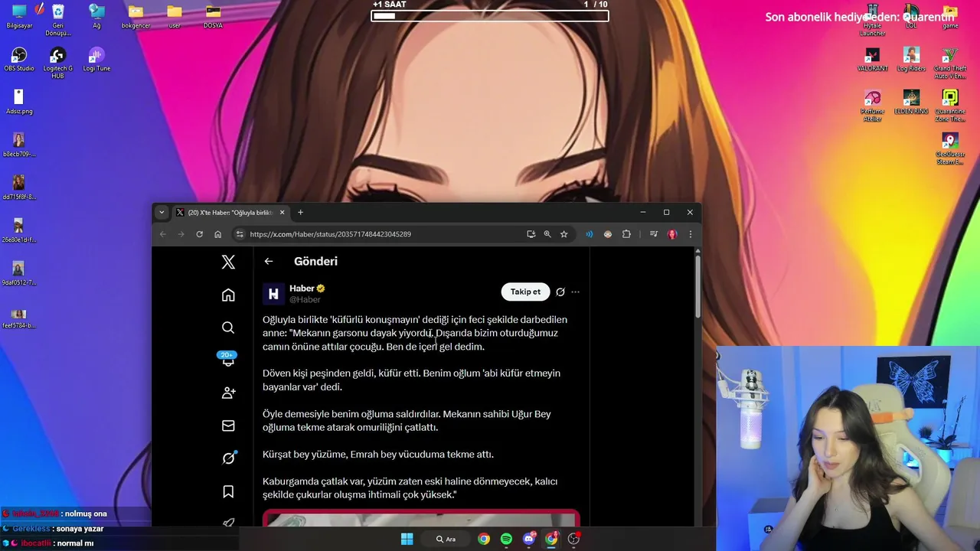The width and height of the screenshot is (980, 551).
Task: Select the feef5784 image file on desktop
Action: tap(19, 318)
